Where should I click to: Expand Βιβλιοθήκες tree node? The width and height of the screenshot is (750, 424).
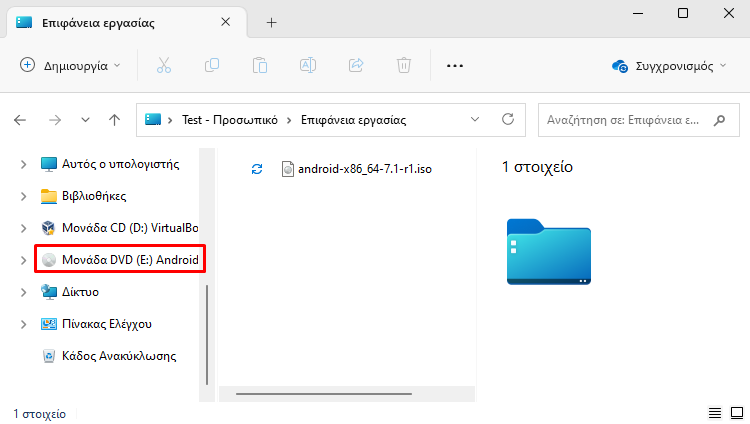23,196
